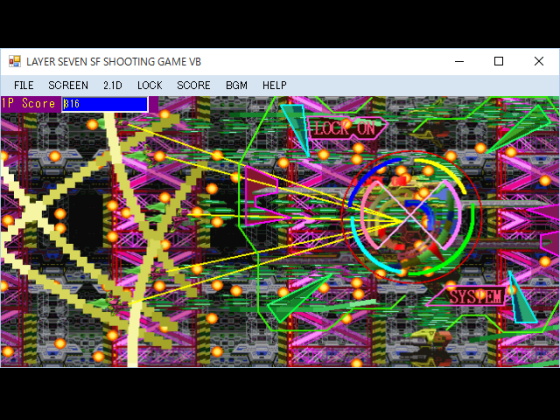Open the SCREEN menu
This screenshot has width=560, height=420.
pos(68,85)
